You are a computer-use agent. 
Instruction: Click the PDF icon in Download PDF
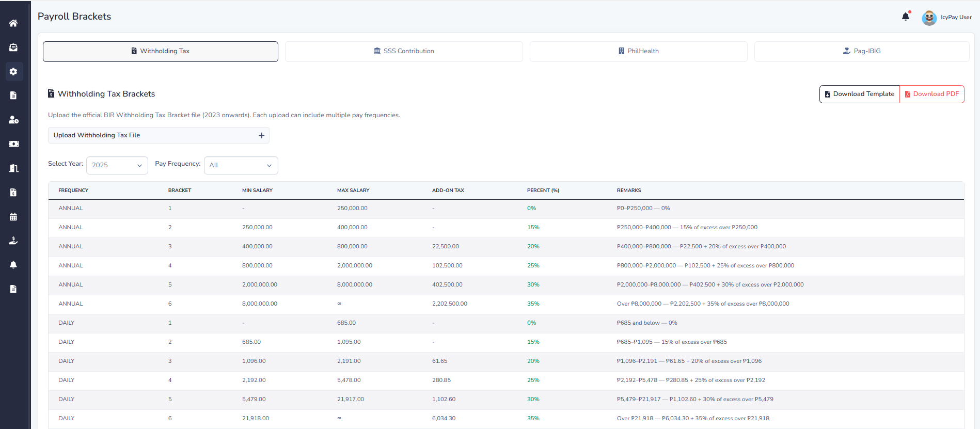pyautogui.click(x=908, y=94)
